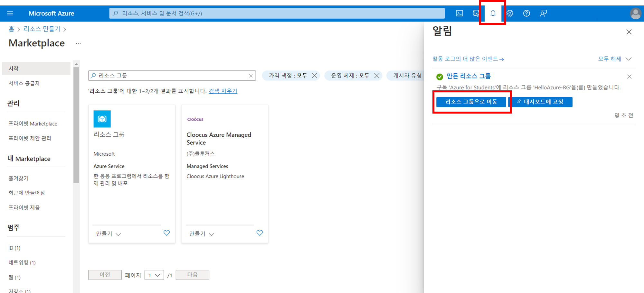The width and height of the screenshot is (644, 293).
Task: Filter by ID (1) category
Action: (x=14, y=248)
